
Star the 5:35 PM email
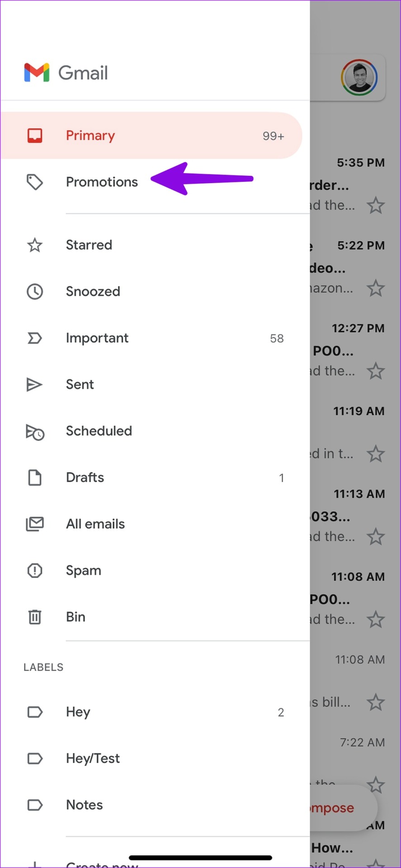(376, 206)
